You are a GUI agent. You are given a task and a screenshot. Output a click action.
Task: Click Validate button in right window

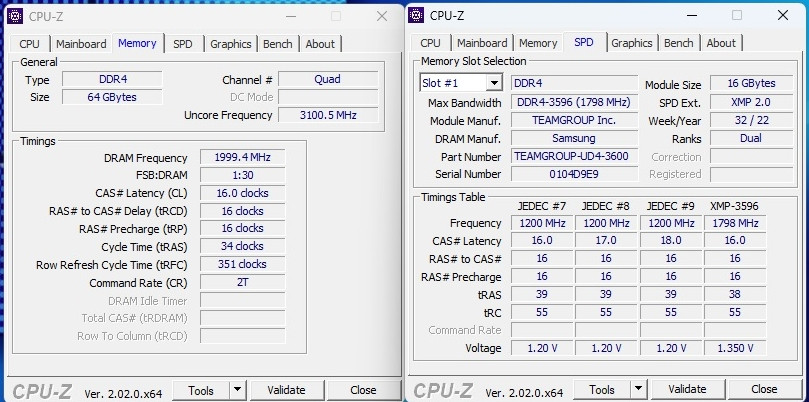[x=687, y=390]
